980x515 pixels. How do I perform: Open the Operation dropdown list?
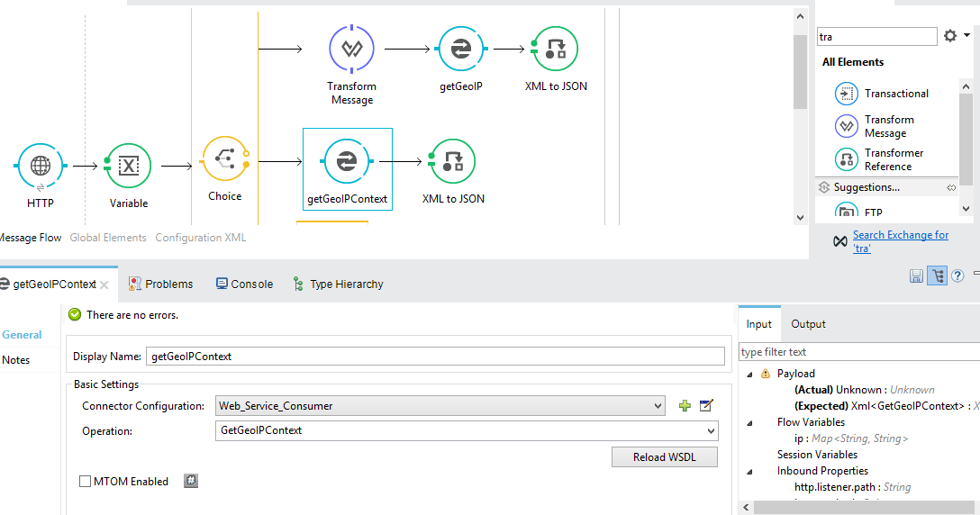coord(467,431)
